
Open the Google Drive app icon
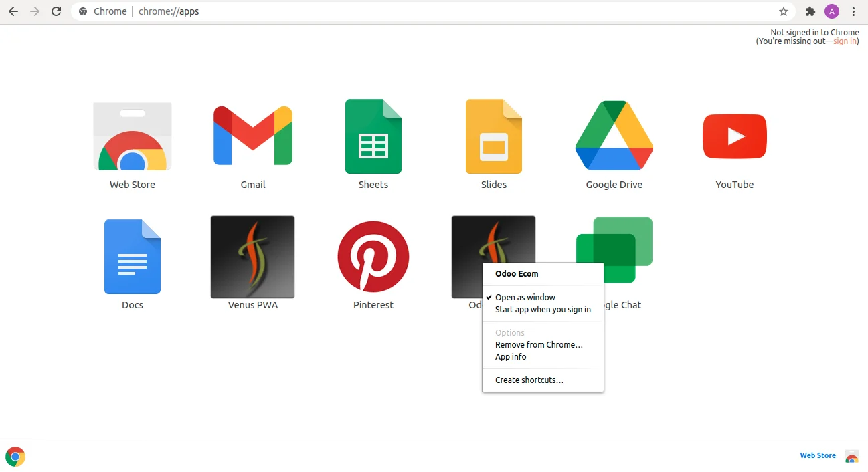(x=614, y=136)
